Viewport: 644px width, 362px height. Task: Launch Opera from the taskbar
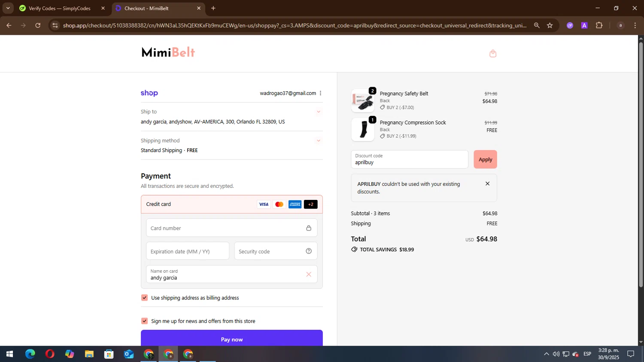tap(50, 354)
